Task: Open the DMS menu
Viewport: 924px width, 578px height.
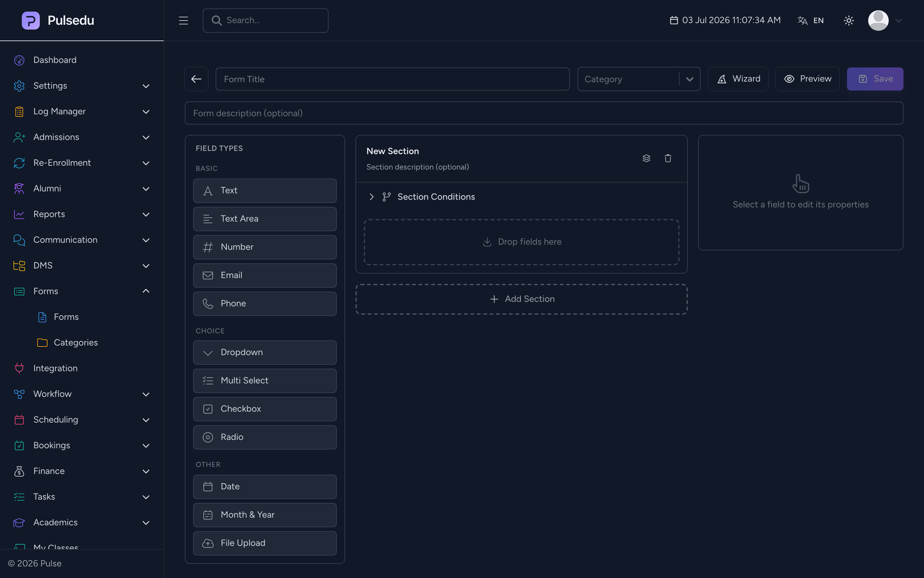Action: pyautogui.click(x=82, y=265)
